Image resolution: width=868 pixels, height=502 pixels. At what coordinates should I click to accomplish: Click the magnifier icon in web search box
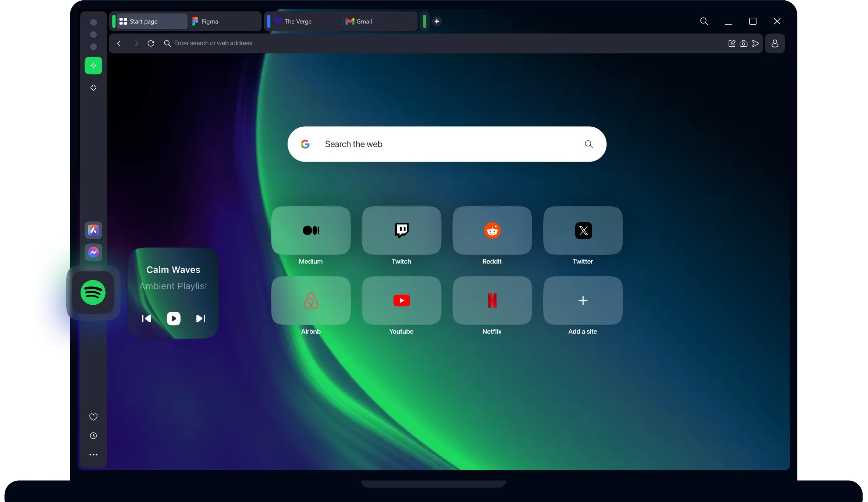click(589, 144)
